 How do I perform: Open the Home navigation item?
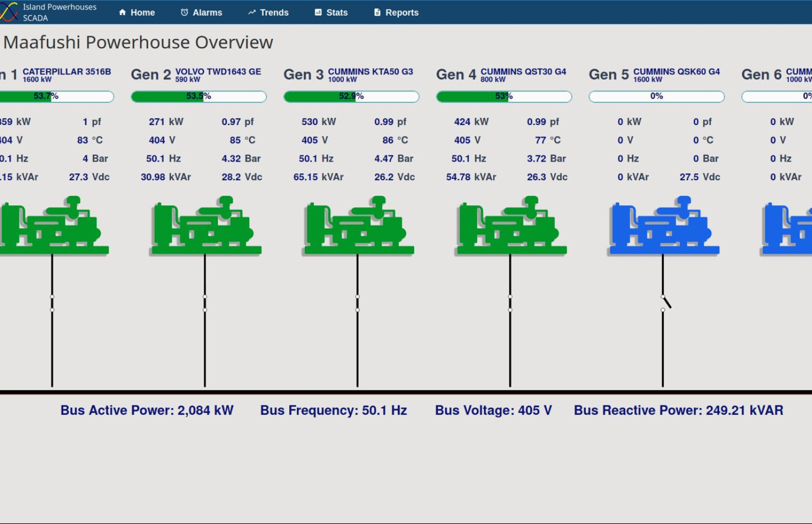pyautogui.click(x=137, y=12)
